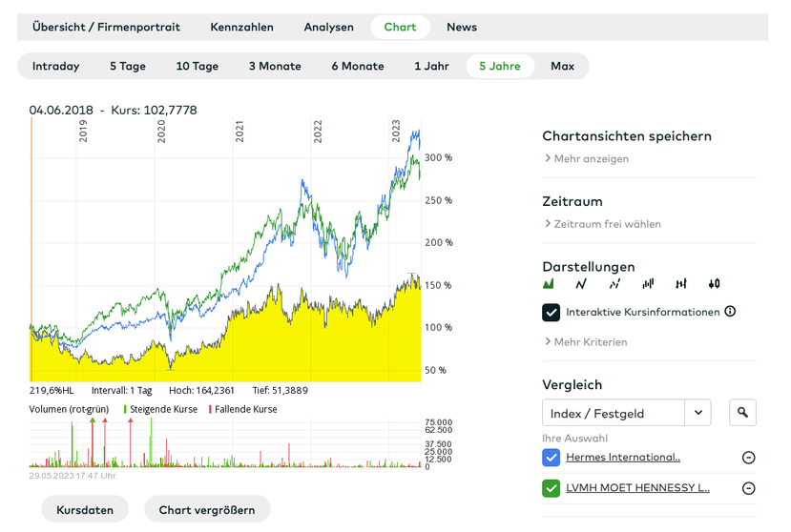791x532 pixels.
Task: Select the solid line chart display icon
Action: coord(581,284)
